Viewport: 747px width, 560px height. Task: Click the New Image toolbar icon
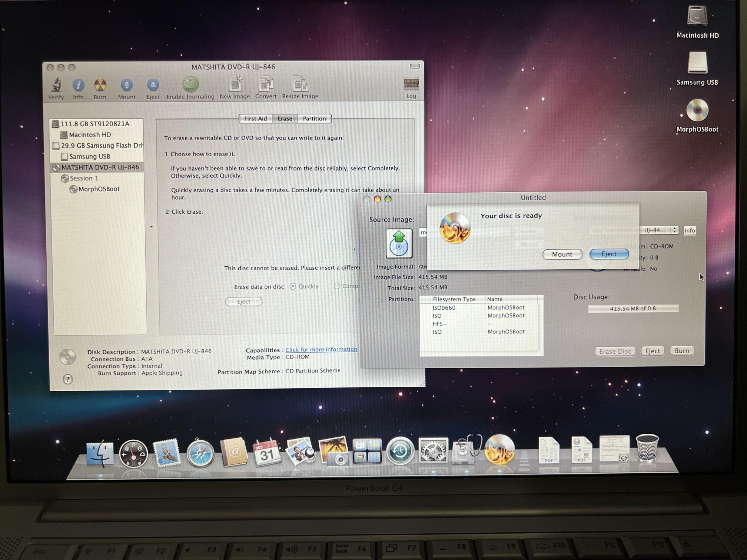235,84
